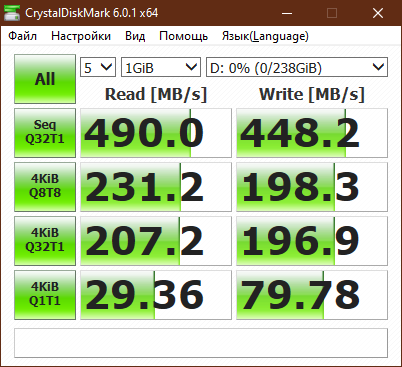The width and height of the screenshot is (402, 367).
Task: Open the test count dropdown showing 5
Action: coord(98,67)
